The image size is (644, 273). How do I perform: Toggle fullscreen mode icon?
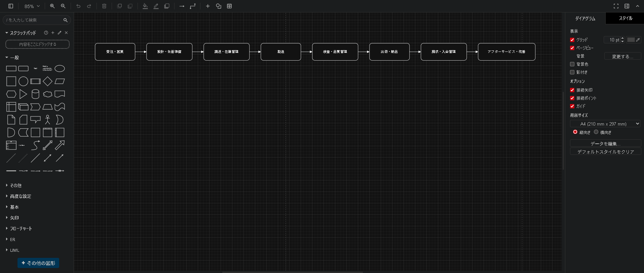[x=616, y=6]
